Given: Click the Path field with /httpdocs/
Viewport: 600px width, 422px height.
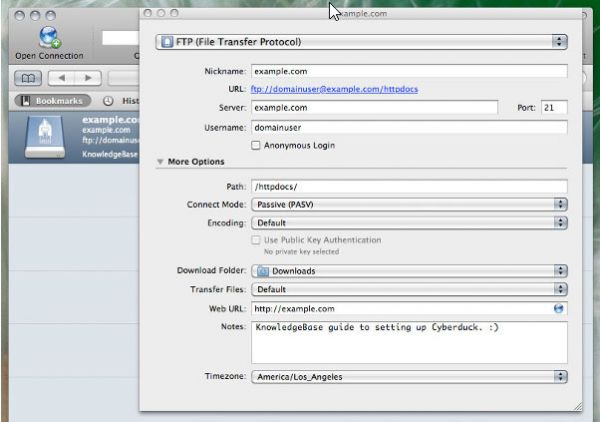Looking at the screenshot, I should coord(409,187).
